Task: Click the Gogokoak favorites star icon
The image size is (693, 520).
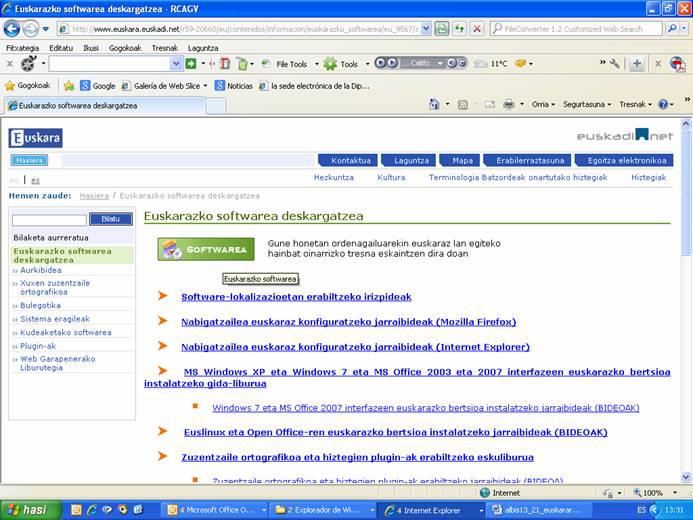Action: pos(10,86)
